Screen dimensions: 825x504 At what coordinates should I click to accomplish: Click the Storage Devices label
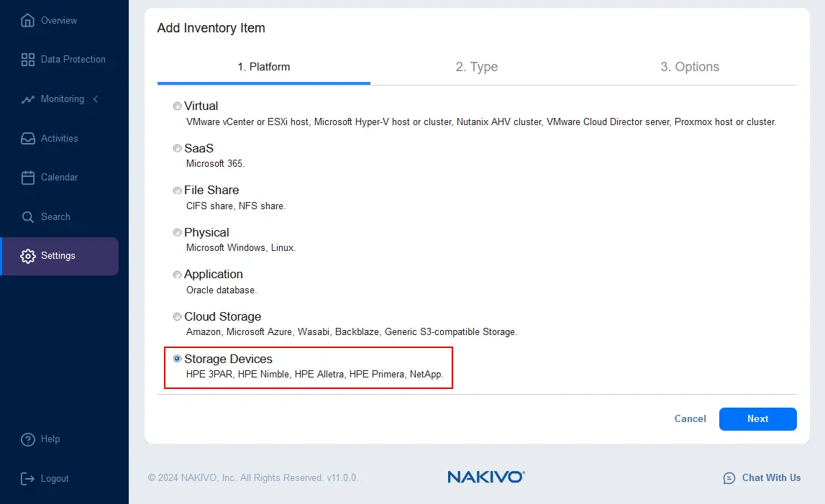(x=228, y=359)
